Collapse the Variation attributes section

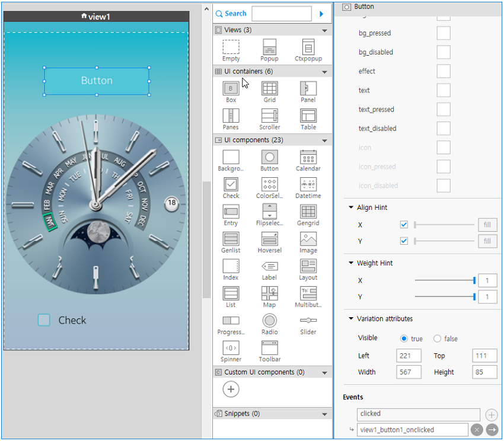(351, 319)
